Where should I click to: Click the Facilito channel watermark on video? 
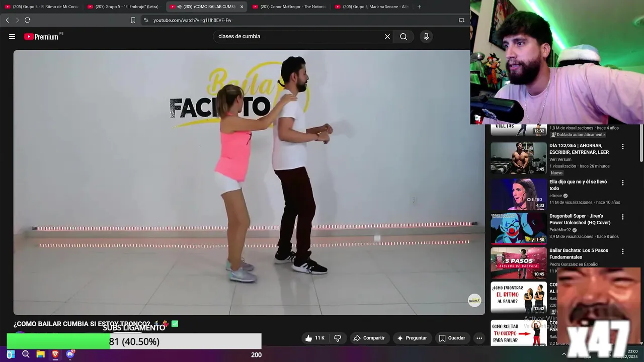tap(474, 301)
